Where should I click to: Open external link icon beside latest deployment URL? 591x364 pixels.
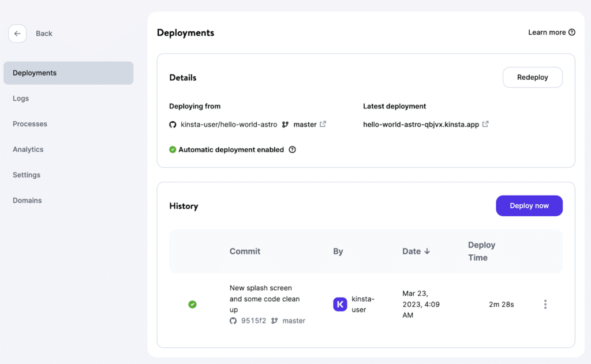(485, 124)
